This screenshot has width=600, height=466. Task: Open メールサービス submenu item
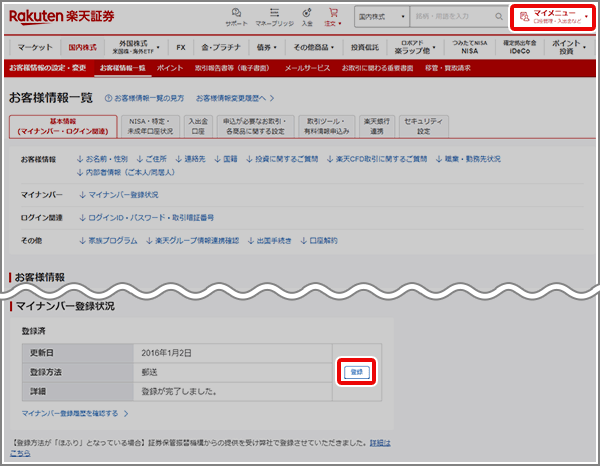[307, 68]
